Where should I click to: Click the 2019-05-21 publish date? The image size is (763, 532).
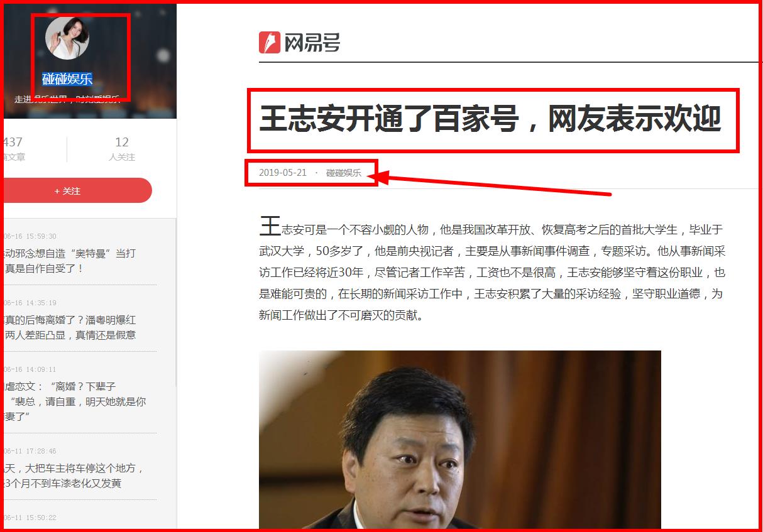(283, 173)
